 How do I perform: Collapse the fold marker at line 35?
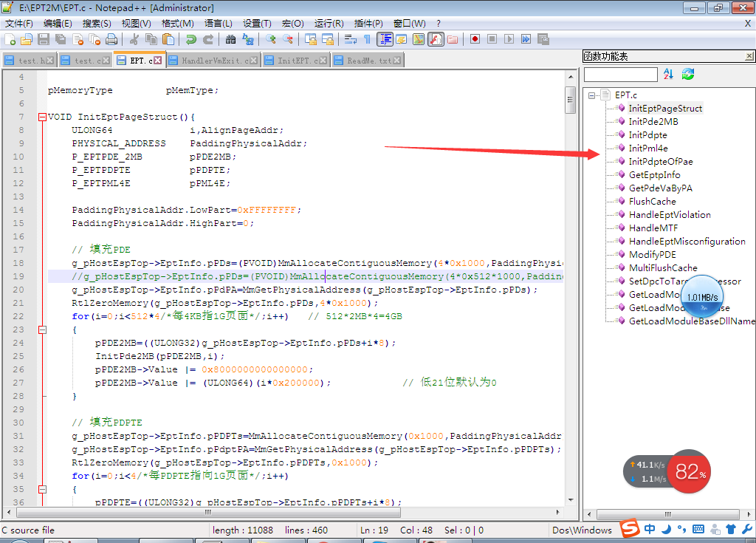pyautogui.click(x=42, y=489)
